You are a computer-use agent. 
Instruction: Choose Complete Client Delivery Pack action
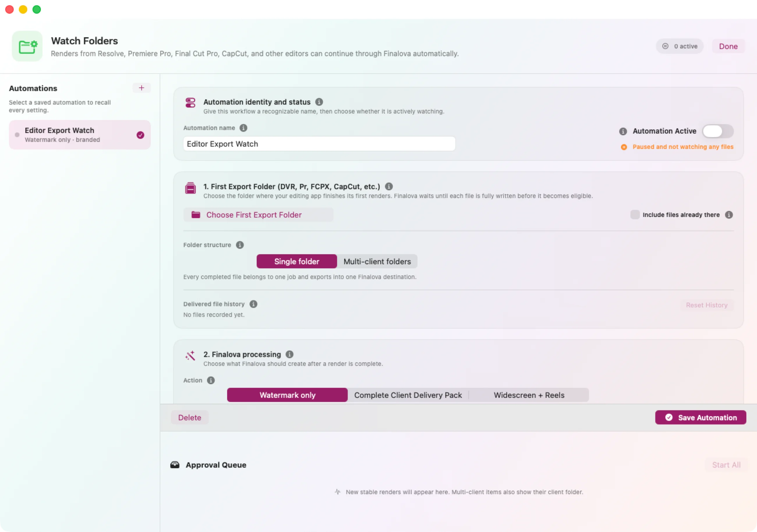[408, 395]
